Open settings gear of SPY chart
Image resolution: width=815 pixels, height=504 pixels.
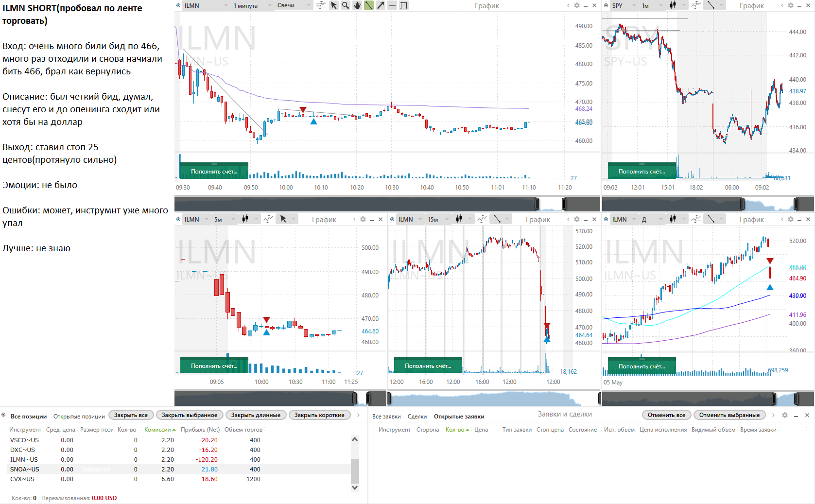[x=791, y=5]
